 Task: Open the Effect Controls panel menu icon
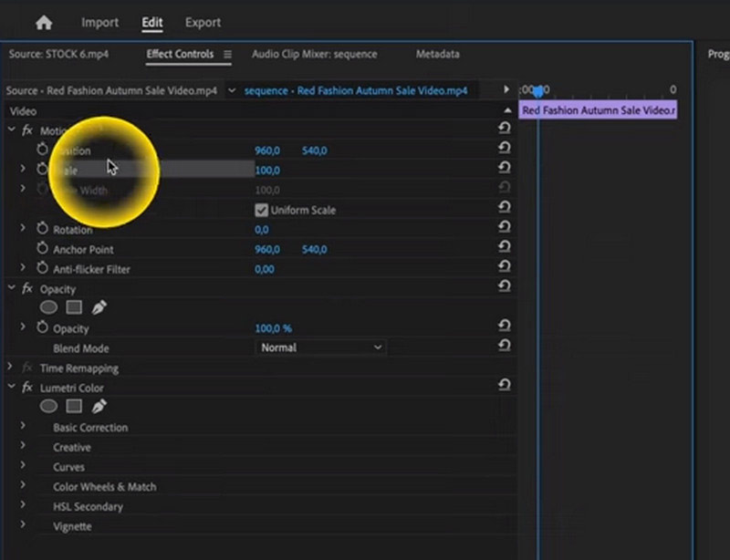227,55
